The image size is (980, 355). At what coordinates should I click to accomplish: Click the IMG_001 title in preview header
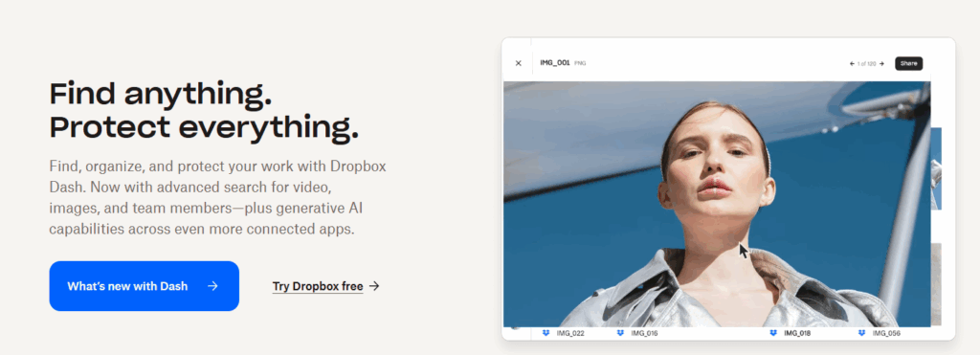point(555,63)
